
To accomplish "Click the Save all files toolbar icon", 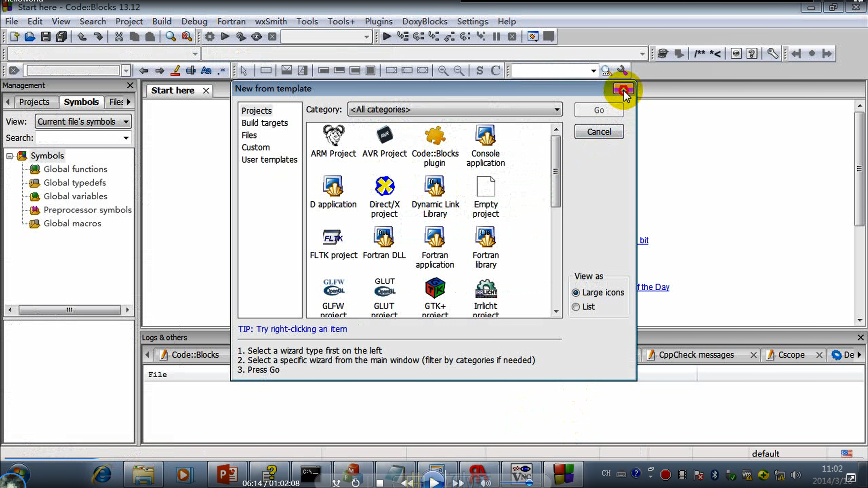I will [x=61, y=36].
